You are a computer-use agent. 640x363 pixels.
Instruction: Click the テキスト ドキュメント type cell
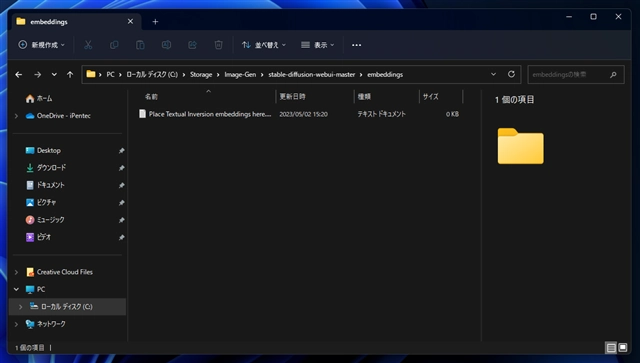pos(382,114)
